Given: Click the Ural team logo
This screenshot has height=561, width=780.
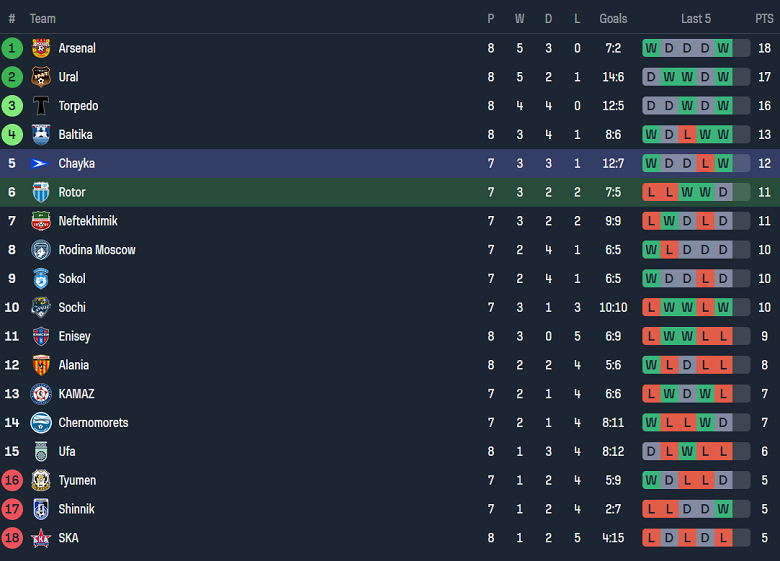Looking at the screenshot, I should (x=41, y=77).
